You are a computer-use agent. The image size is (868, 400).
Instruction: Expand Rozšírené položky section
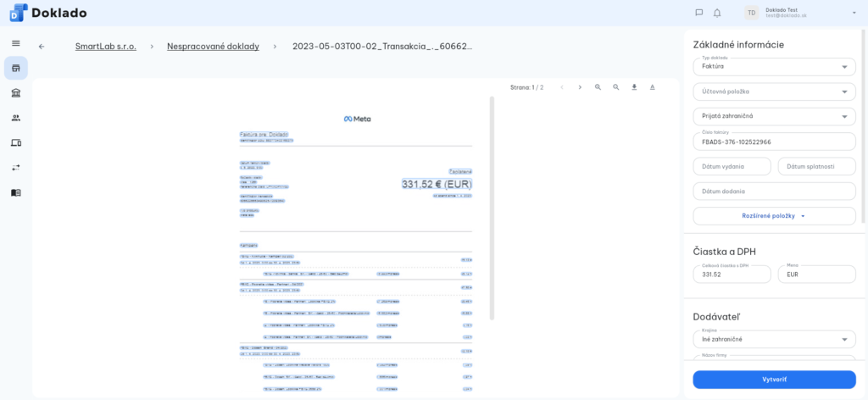pyautogui.click(x=775, y=216)
